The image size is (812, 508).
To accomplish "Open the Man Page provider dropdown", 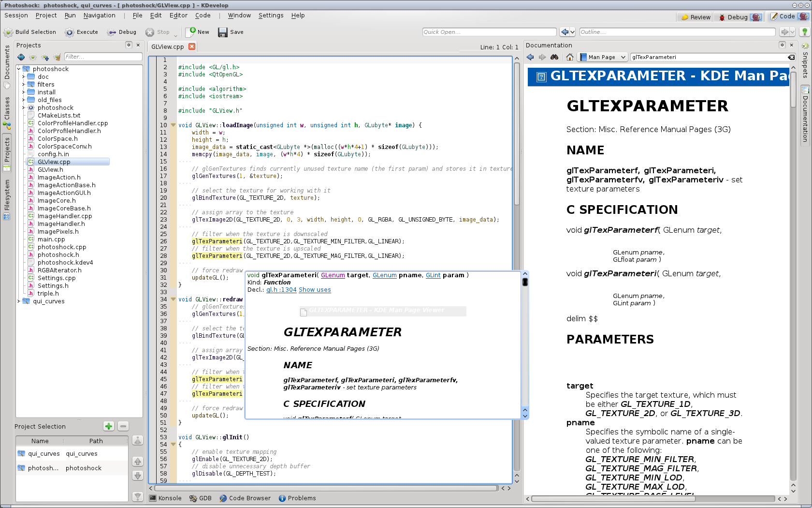I will (603, 57).
